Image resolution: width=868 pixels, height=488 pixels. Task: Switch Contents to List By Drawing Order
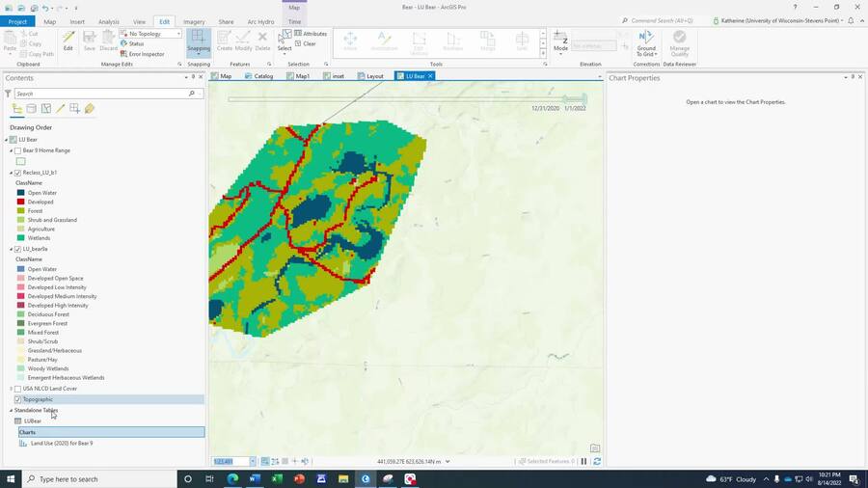(x=17, y=108)
